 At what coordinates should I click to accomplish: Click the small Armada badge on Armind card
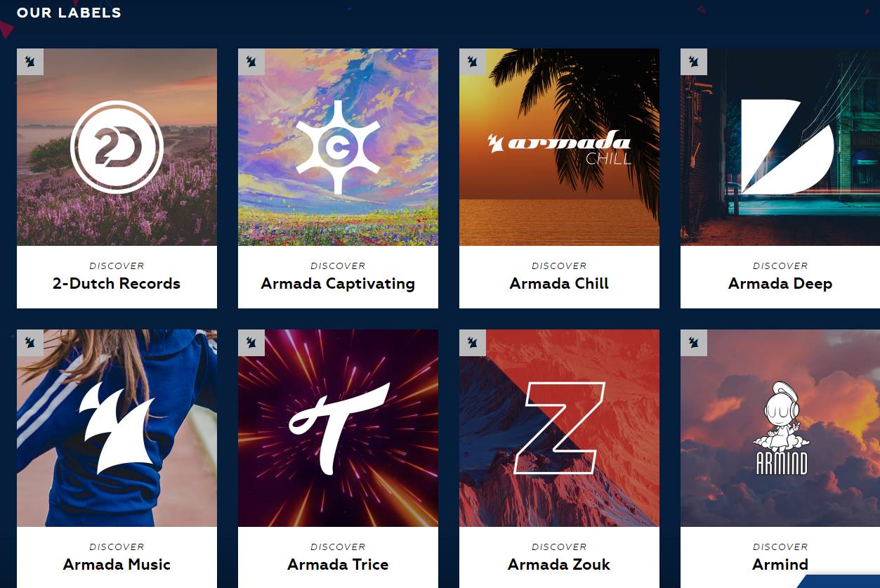pos(694,343)
